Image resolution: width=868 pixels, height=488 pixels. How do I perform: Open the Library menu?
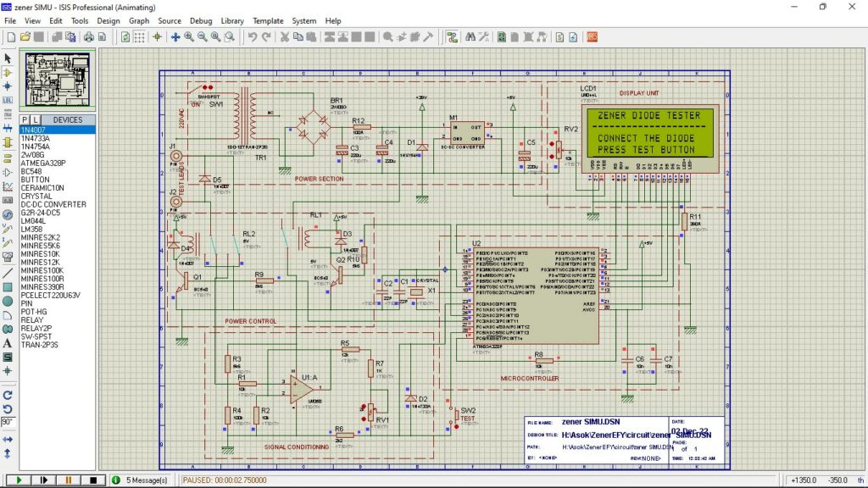(x=232, y=20)
